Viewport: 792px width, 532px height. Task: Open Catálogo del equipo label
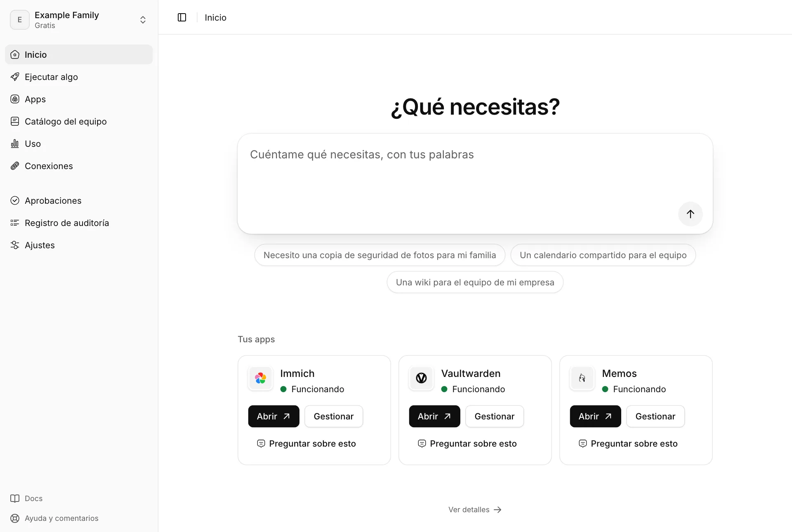[66, 121]
